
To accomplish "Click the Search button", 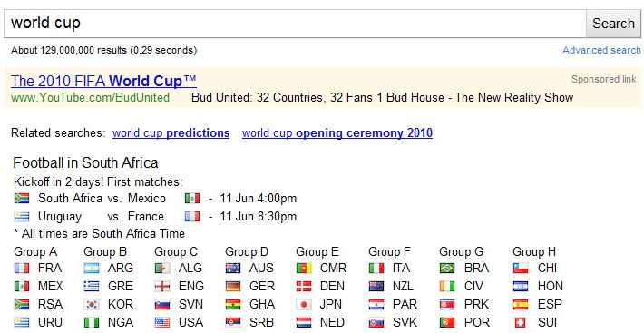I will [x=613, y=24].
